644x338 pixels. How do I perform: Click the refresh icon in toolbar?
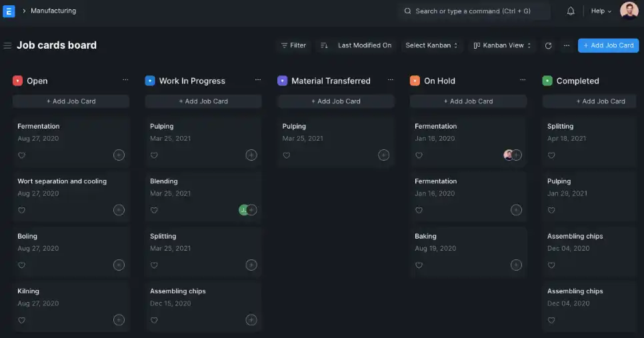[549, 45]
